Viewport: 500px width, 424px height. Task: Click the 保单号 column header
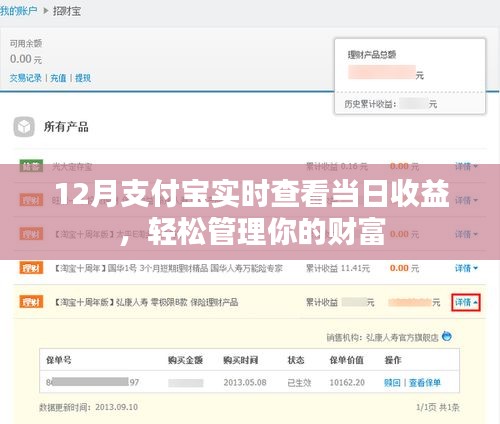pos(59,360)
